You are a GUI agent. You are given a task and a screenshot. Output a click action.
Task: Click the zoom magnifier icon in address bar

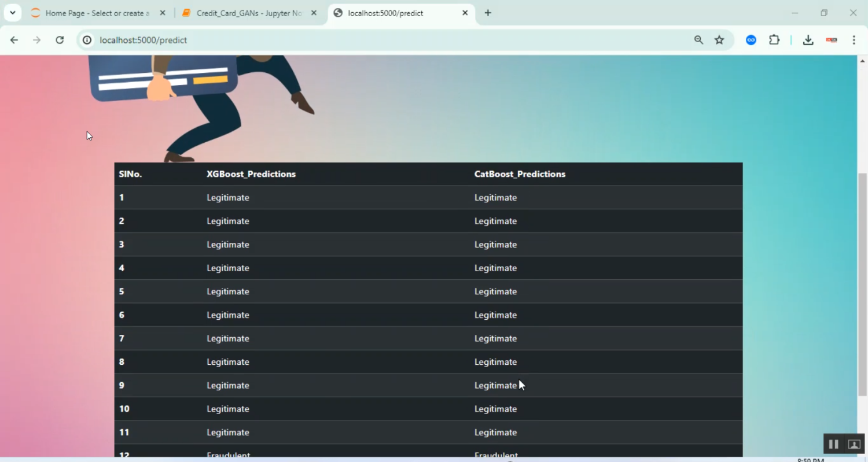[x=698, y=40]
